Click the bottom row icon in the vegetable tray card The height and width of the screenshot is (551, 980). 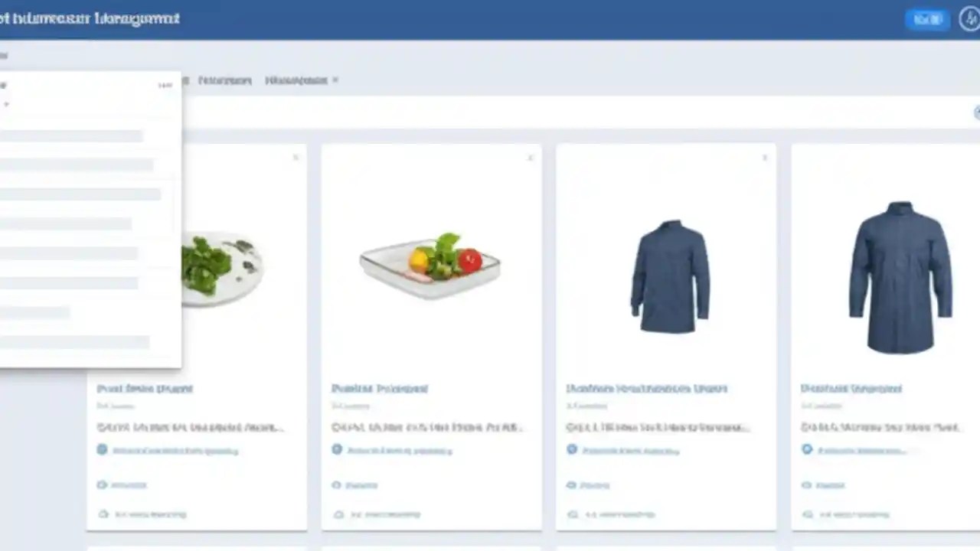337,514
